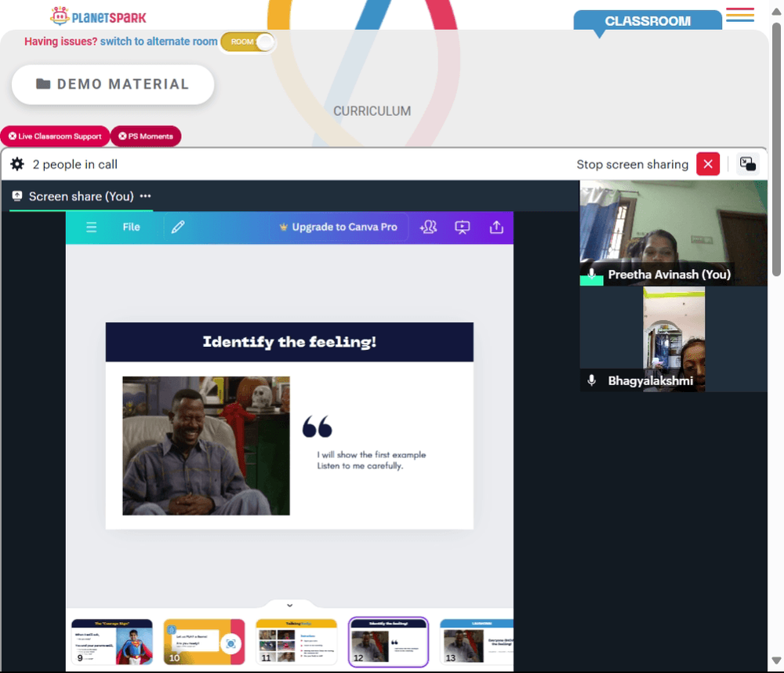Select slide 10 thumbnail

(x=205, y=642)
